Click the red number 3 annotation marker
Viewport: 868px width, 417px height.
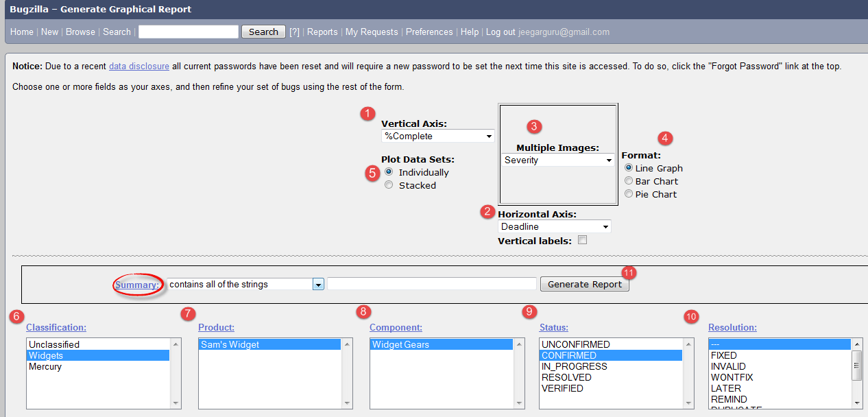tap(534, 126)
